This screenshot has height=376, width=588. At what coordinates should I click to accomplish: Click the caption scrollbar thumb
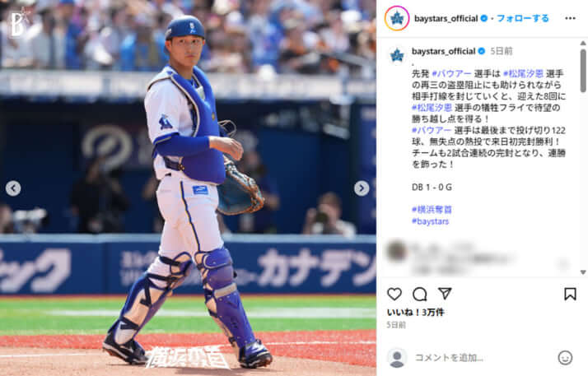[x=583, y=71]
